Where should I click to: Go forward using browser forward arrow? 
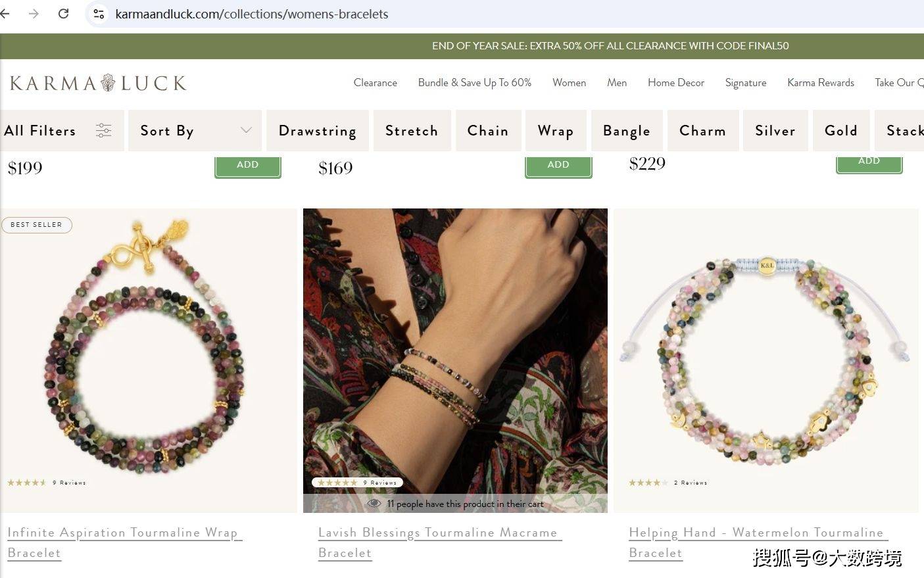point(34,13)
